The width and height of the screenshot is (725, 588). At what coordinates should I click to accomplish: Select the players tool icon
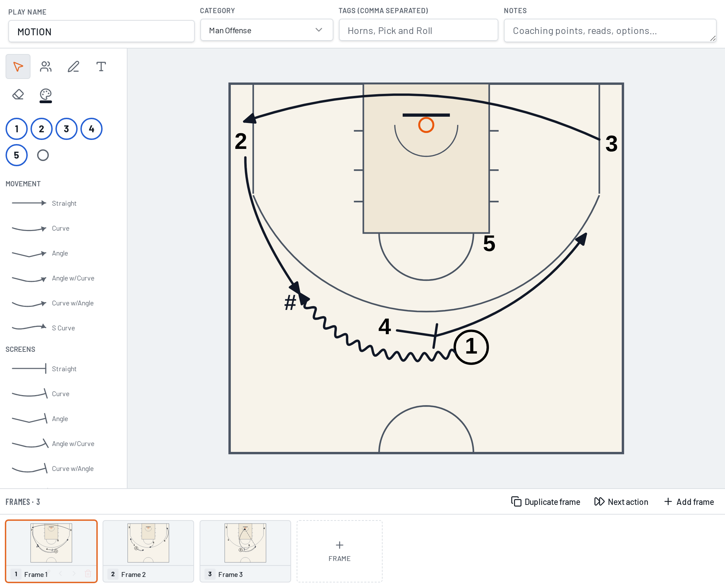click(46, 66)
